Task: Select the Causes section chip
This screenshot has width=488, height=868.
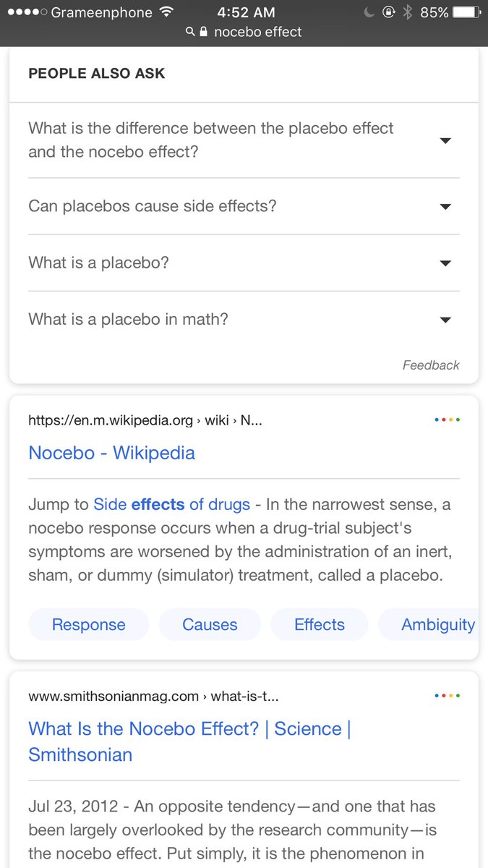Action: (210, 624)
